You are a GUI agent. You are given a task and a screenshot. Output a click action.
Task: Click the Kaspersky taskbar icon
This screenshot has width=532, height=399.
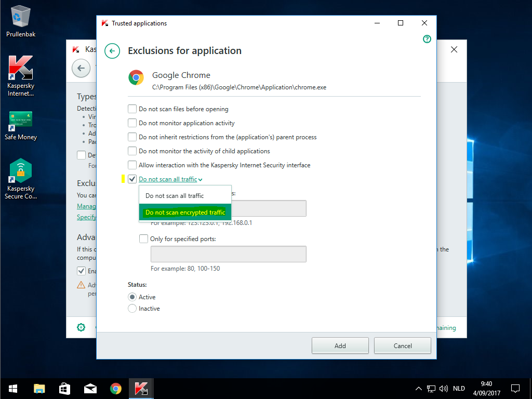click(x=141, y=389)
